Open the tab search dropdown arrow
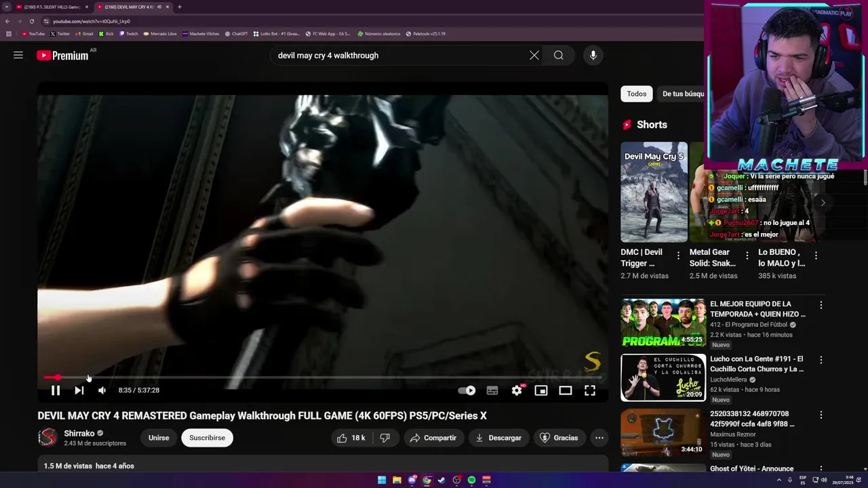 point(7,7)
